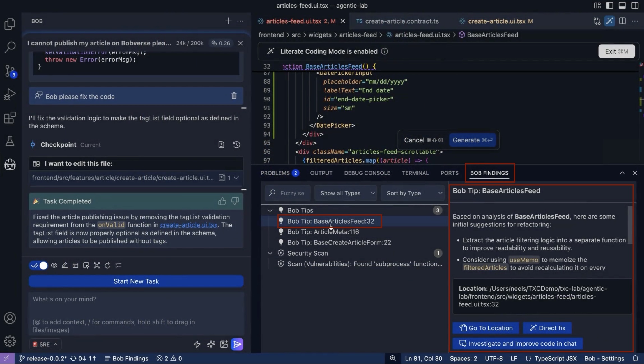Image resolution: width=644 pixels, height=364 pixels.
Task: Click the send message arrow icon
Action: [x=237, y=344]
